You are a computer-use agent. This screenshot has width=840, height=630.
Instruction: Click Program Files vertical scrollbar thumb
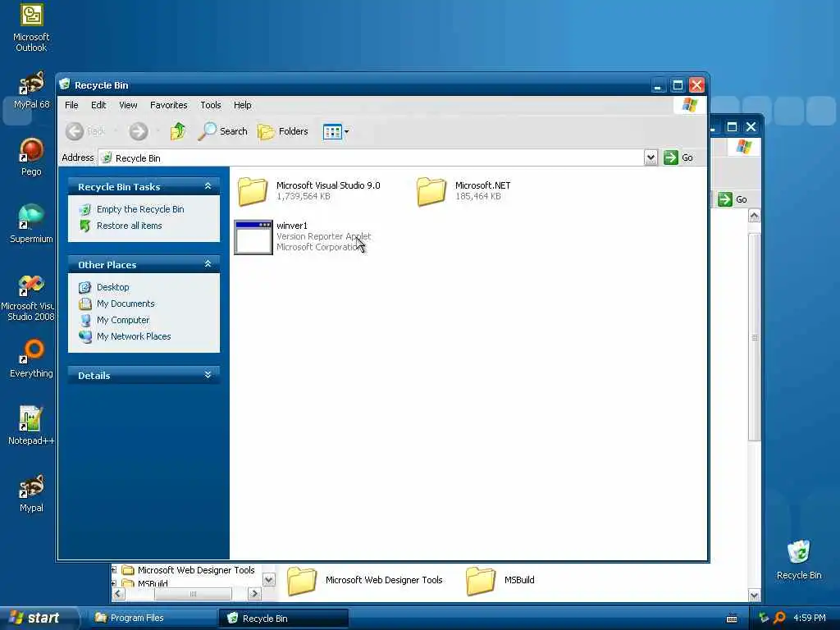tap(755, 337)
